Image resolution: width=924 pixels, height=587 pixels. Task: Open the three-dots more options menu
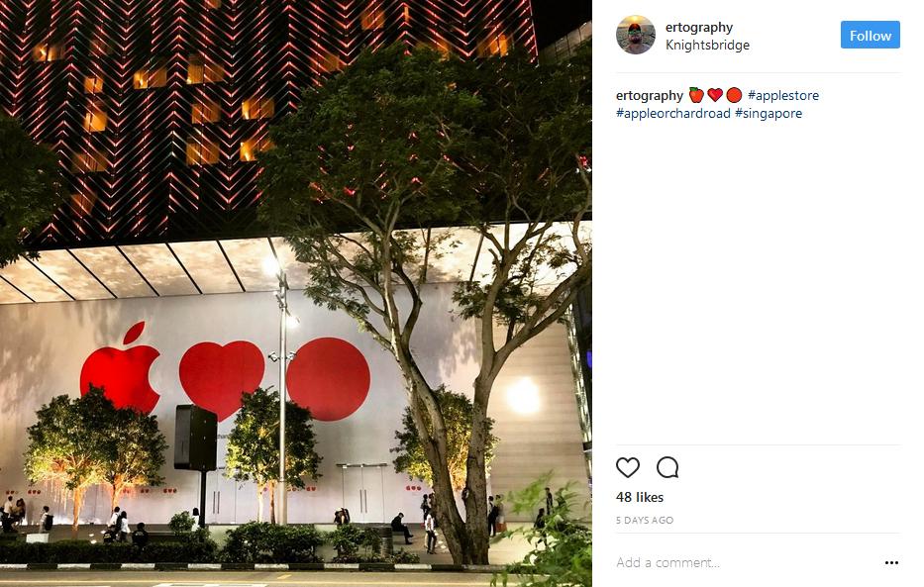pos(891,563)
